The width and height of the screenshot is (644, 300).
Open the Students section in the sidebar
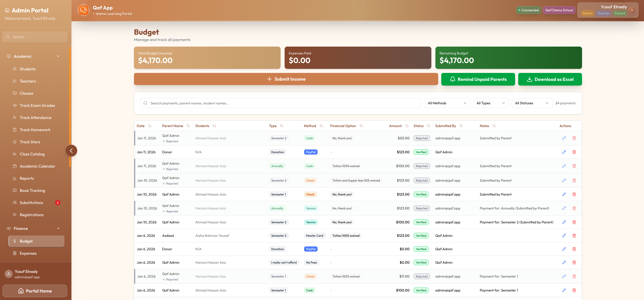click(27, 69)
